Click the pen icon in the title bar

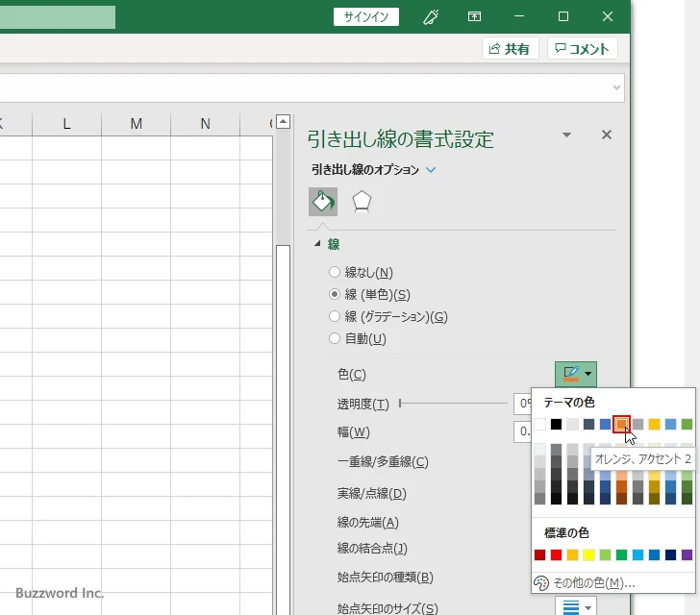click(x=431, y=17)
